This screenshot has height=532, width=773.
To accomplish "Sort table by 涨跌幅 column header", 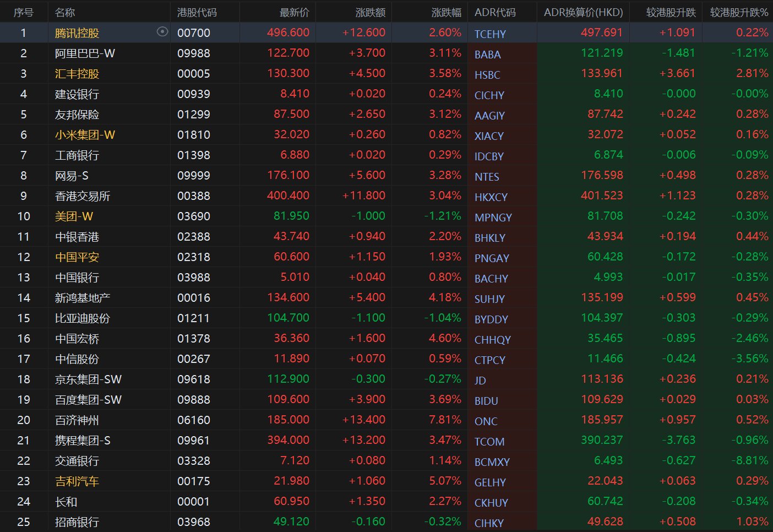I will click(x=446, y=12).
